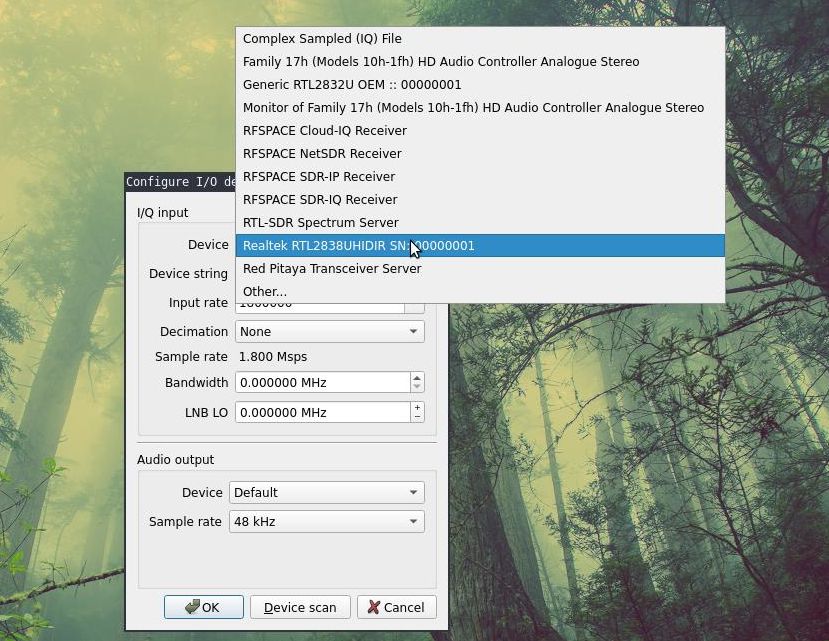The image size is (829, 641).
Task: Choose Red Pitaya Transceiver Server
Action: [x=480, y=269]
